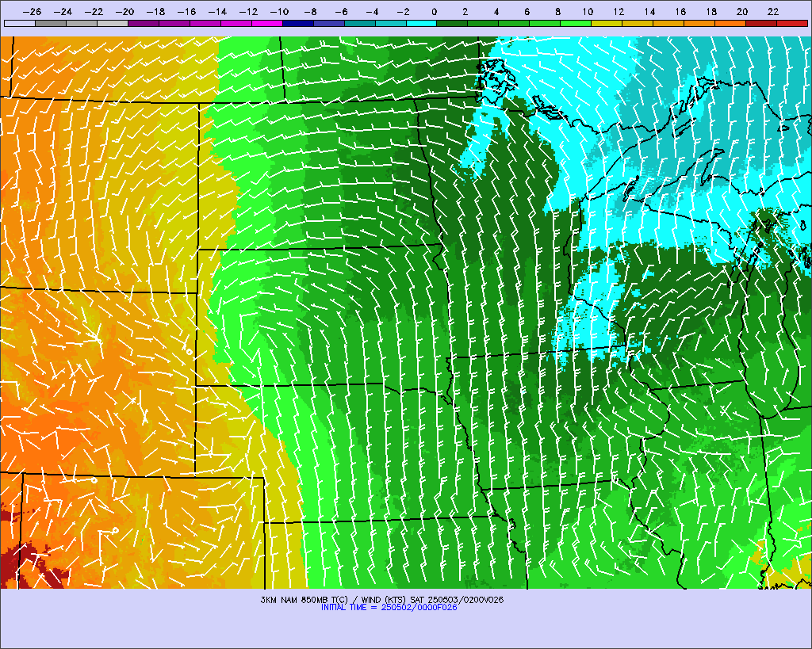Click the "12" legend label

pyautogui.click(x=619, y=11)
